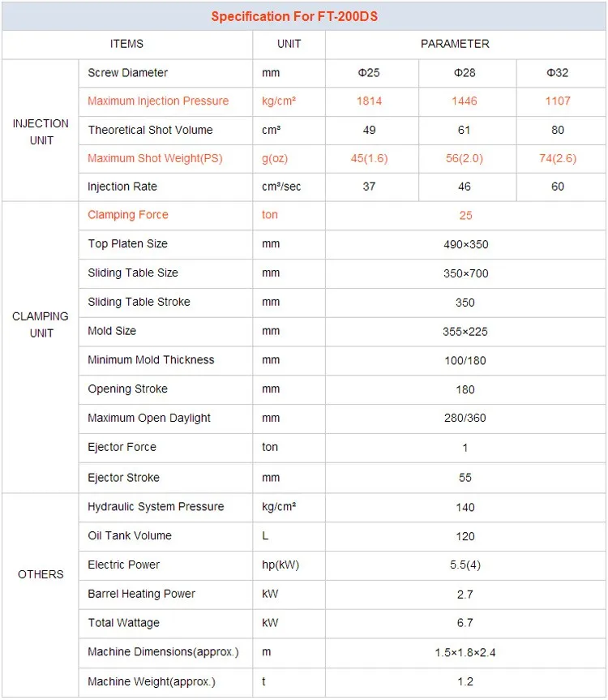Select the INJECTION UNIT group cell
The height and width of the screenshot is (700, 608).
tap(41, 131)
